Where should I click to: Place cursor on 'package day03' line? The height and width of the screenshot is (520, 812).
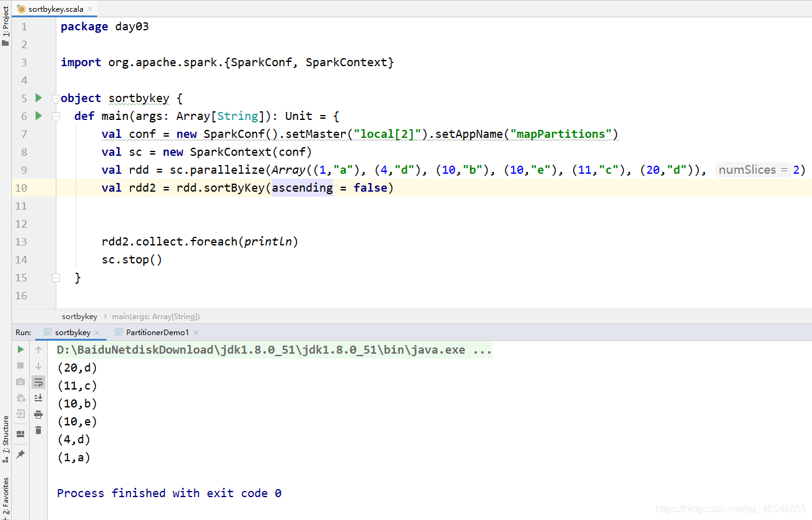pos(105,27)
